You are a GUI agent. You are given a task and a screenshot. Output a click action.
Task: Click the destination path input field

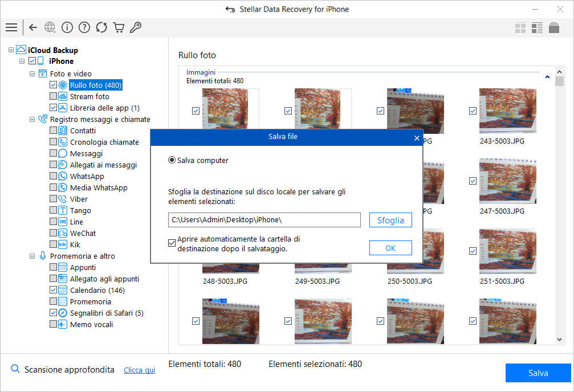(x=264, y=220)
